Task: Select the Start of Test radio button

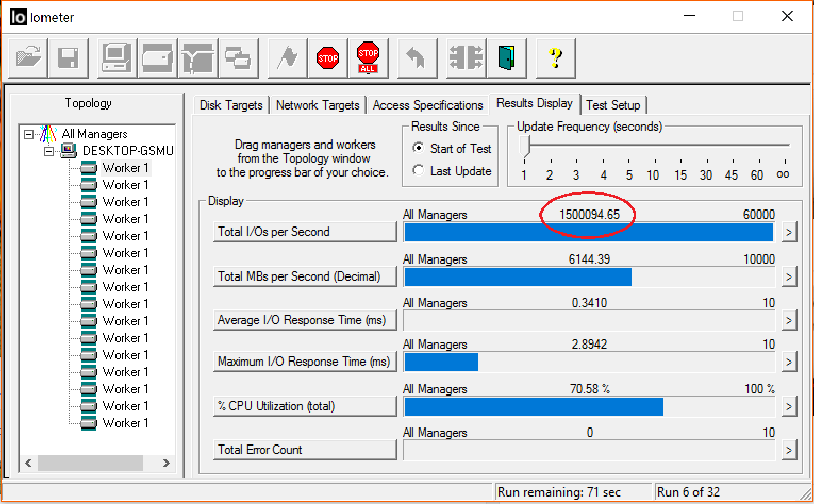Action: [x=419, y=148]
